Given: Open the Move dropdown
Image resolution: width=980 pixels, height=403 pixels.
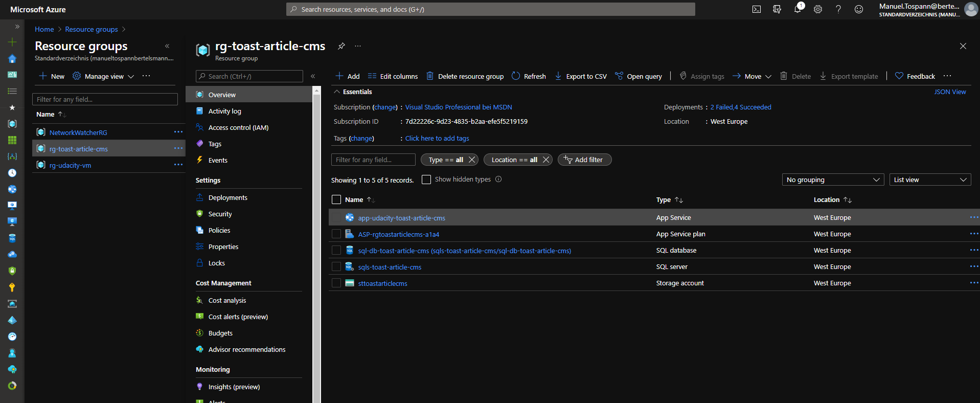Looking at the screenshot, I should click(751, 76).
